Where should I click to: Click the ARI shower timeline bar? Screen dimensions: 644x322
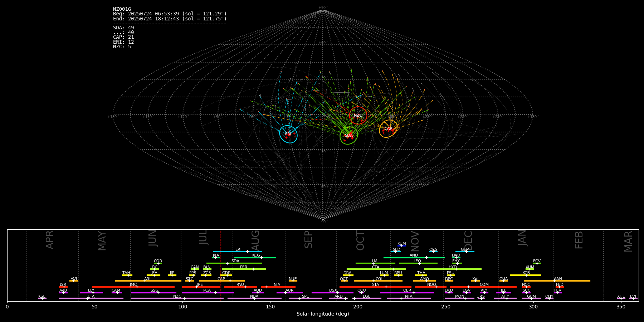148,281
